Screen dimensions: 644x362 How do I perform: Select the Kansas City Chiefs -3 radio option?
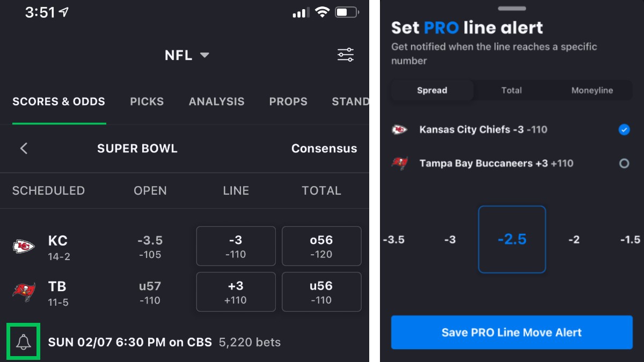[x=624, y=129]
